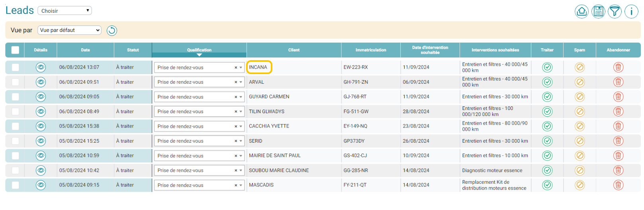Click registration EW-223-RX
This screenshot has width=644, height=210.
356,67
